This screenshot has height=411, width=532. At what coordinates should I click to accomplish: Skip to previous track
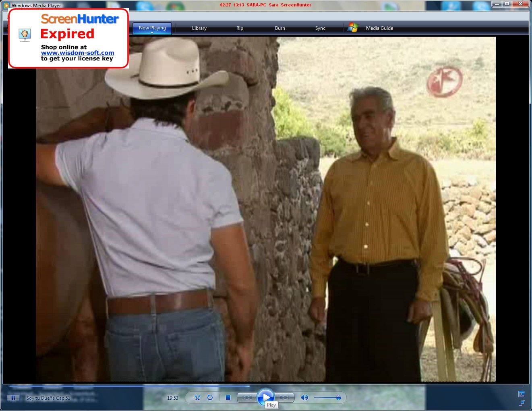click(246, 398)
